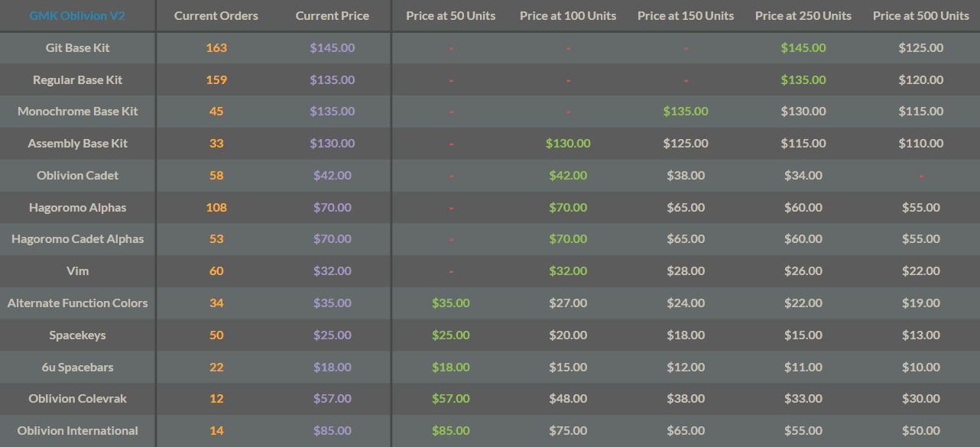Screen dimensions: 980x447
Task: Click the Current Price column header
Action: [333, 16]
